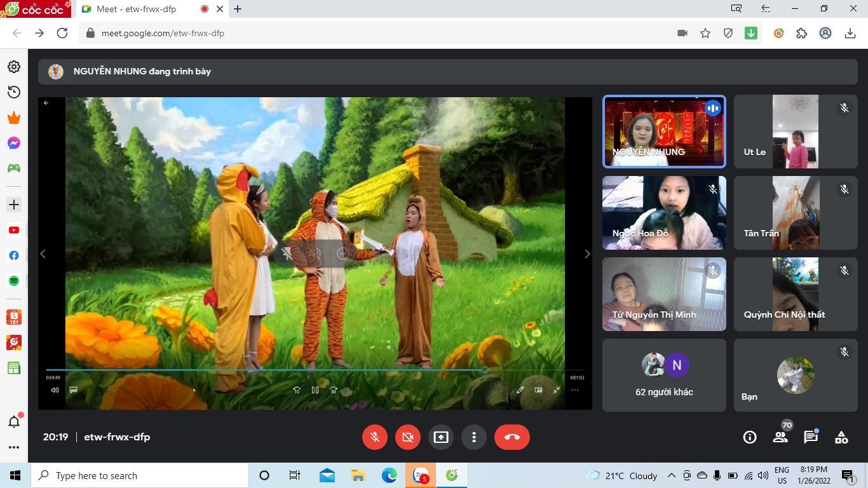Open more options three-dot menu in Meet
The height and width of the screenshot is (488, 868).
(474, 437)
